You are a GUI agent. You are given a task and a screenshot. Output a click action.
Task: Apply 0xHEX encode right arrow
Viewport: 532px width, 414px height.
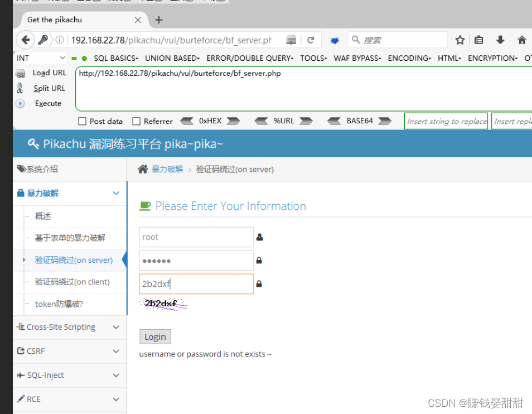(234, 121)
